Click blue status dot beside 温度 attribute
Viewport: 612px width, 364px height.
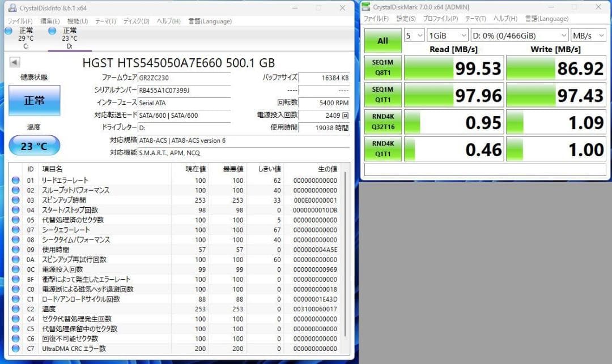(15, 309)
